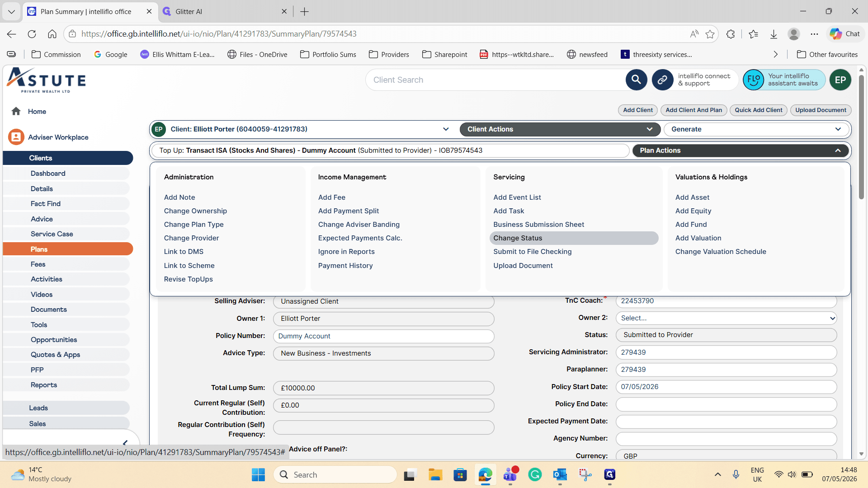Image resolution: width=868 pixels, height=488 pixels.
Task: Open the Owner 2 select dropdown
Action: 726,318
